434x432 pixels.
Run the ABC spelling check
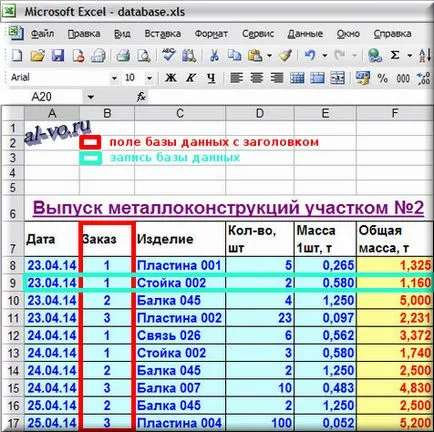169,54
